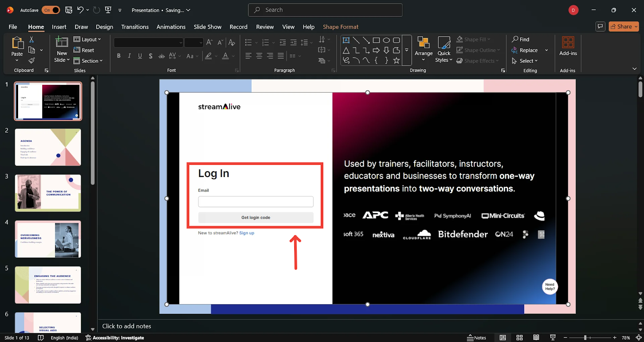Click the Share button
Viewport: 644px width, 342px height.
[x=623, y=27]
